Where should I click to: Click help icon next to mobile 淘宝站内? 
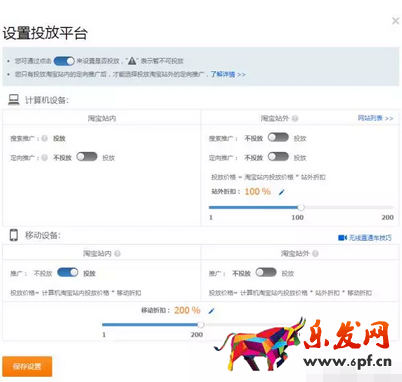pyautogui.click(x=117, y=254)
